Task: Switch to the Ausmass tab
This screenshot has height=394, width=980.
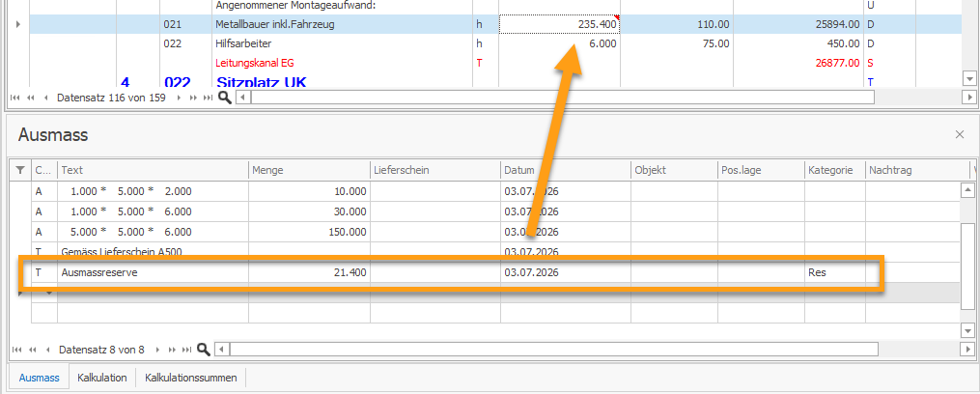Action: click(x=40, y=378)
